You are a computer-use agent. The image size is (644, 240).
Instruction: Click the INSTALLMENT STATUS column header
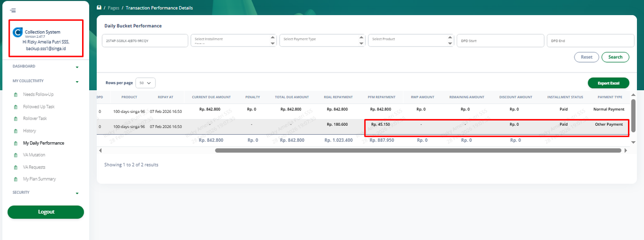coord(564,97)
